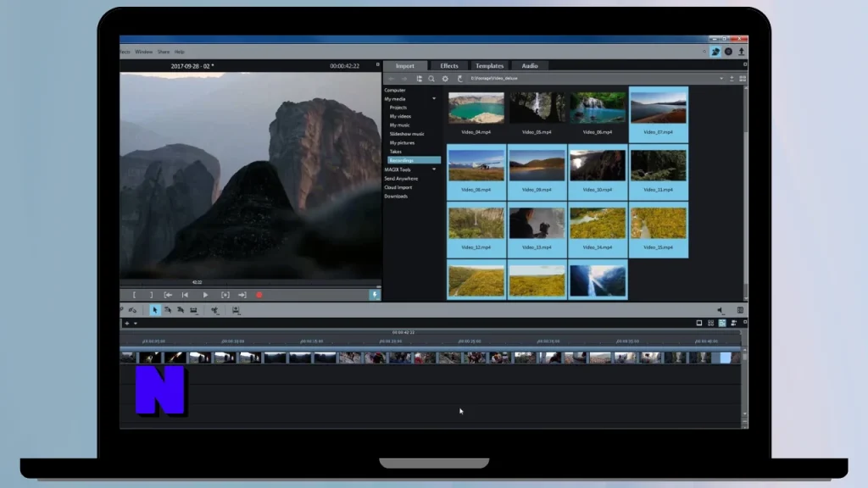
Task: Switch to storyboard mode view
Action: [x=699, y=323]
